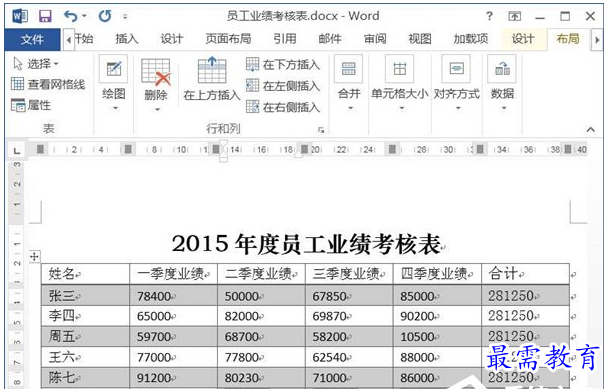Click the 二季度业绩 header cell

(261, 274)
